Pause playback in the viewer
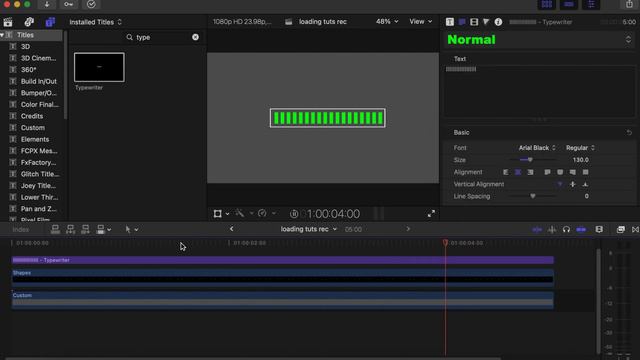The image size is (640, 360). (294, 214)
